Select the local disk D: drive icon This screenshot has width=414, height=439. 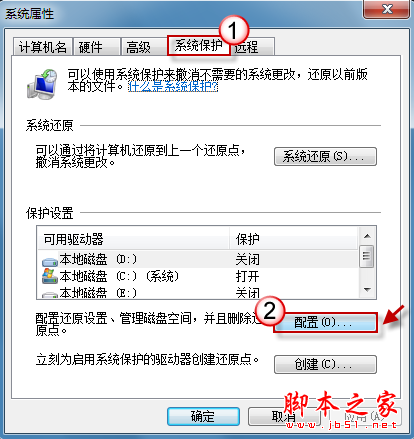50,261
